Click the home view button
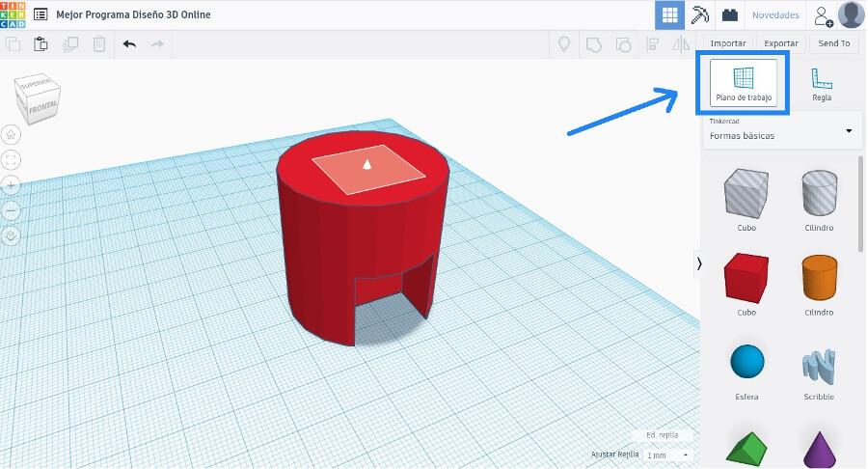868x469 pixels. pyautogui.click(x=11, y=134)
